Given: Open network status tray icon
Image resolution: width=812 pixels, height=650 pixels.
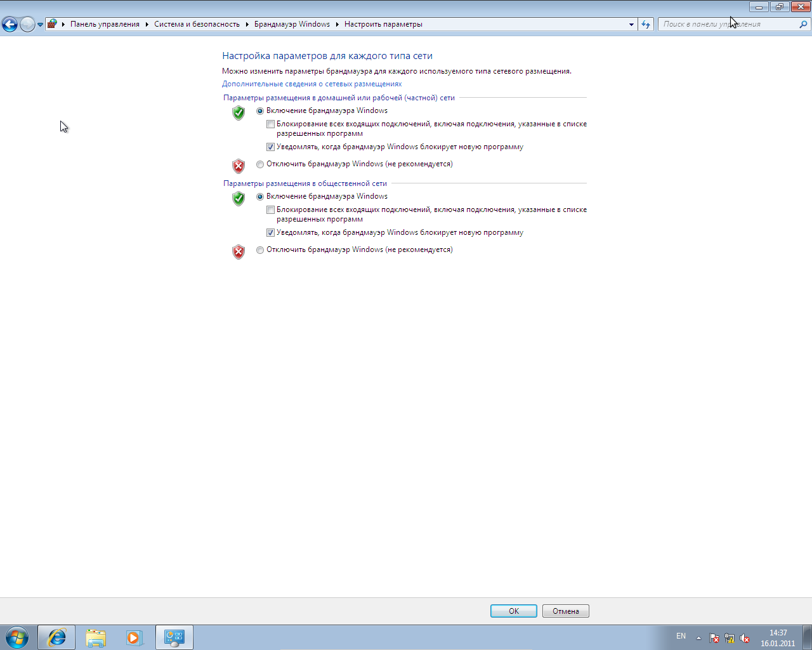Looking at the screenshot, I should [x=730, y=638].
